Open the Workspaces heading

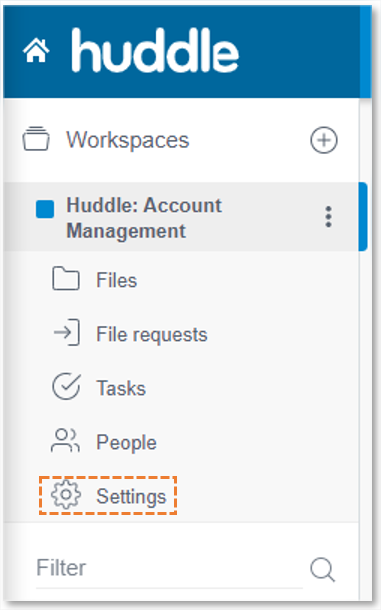[128, 140]
